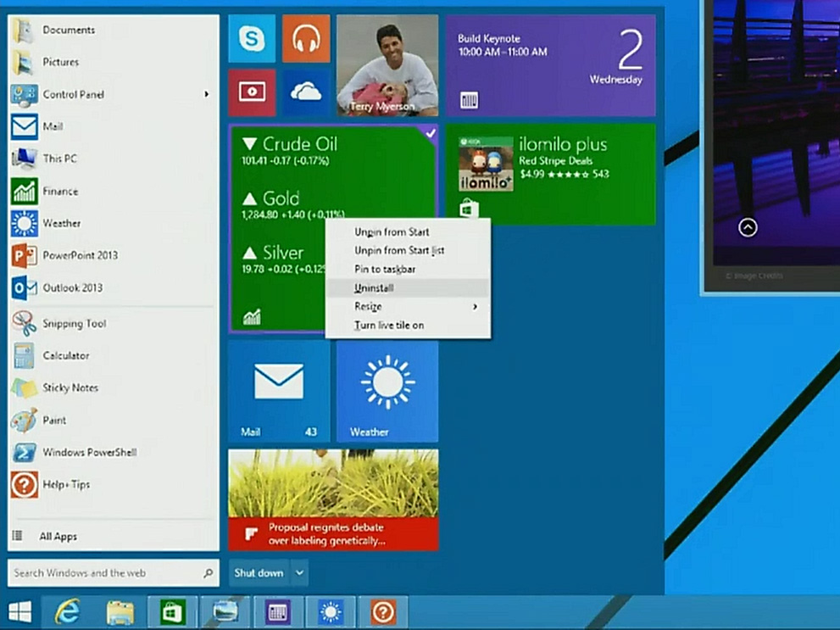
Task: Expand the Control Panel submenu arrow
Action: pos(206,94)
